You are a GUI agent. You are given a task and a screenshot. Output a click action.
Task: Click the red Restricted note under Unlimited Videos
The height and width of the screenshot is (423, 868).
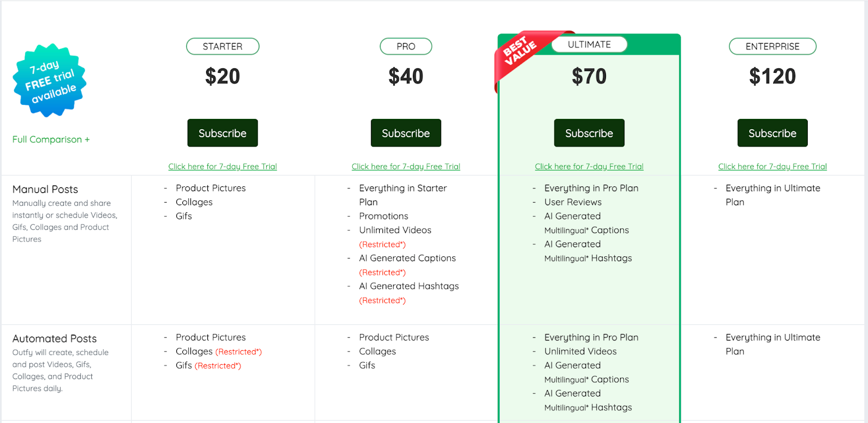tap(382, 245)
